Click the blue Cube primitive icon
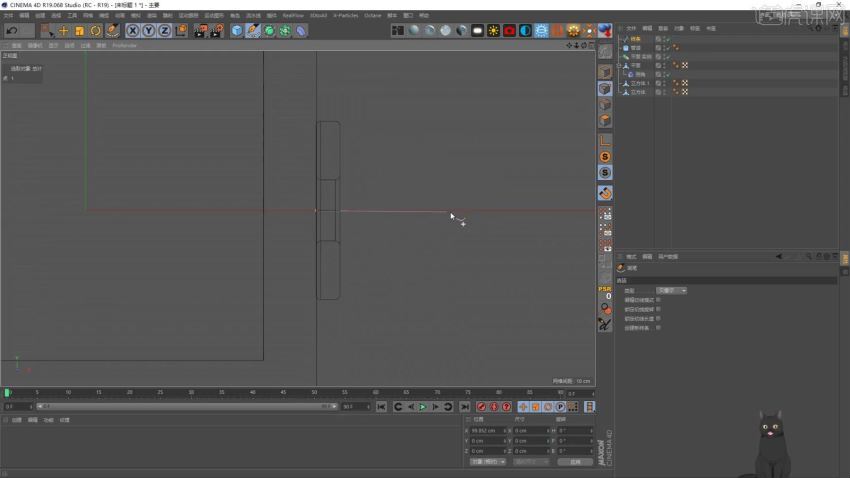Image resolution: width=850 pixels, height=478 pixels. point(237,30)
